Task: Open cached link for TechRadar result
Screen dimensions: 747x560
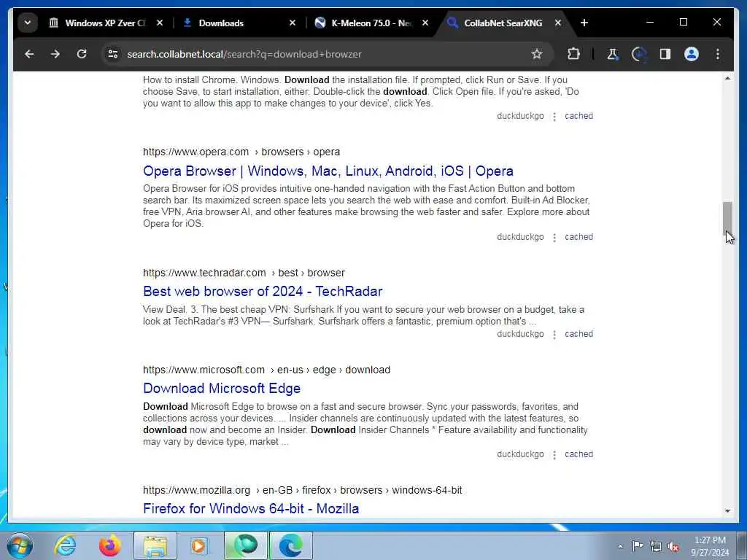Action: [x=578, y=334]
